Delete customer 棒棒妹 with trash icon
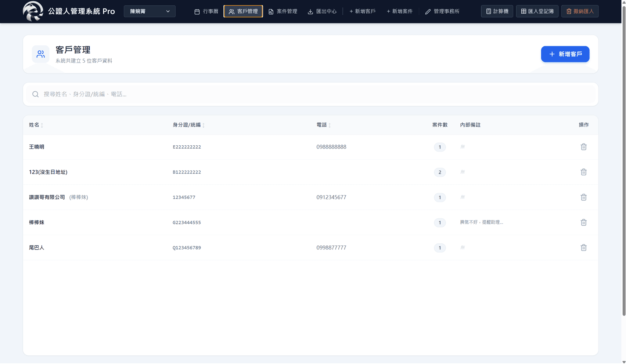This screenshot has height=364, width=626. (583, 222)
